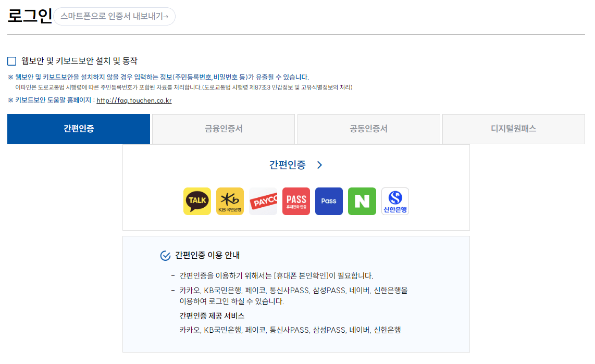Select 신한은행 authentication icon
The image size is (595, 364).
coord(395,201)
